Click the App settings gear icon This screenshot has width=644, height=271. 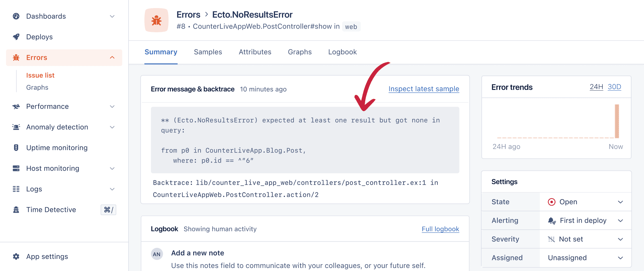click(x=16, y=257)
